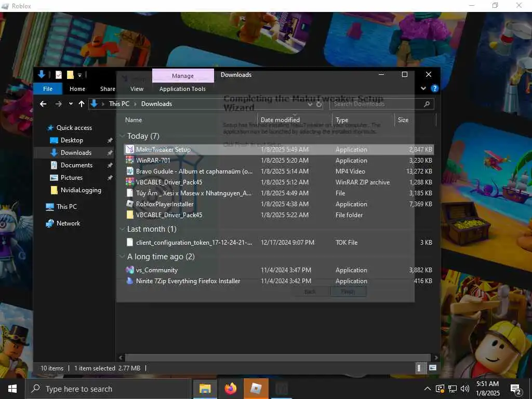The width and height of the screenshot is (532, 399).
Task: Open Customize Quick Access Toolbar dropdown
Action: [79, 75]
